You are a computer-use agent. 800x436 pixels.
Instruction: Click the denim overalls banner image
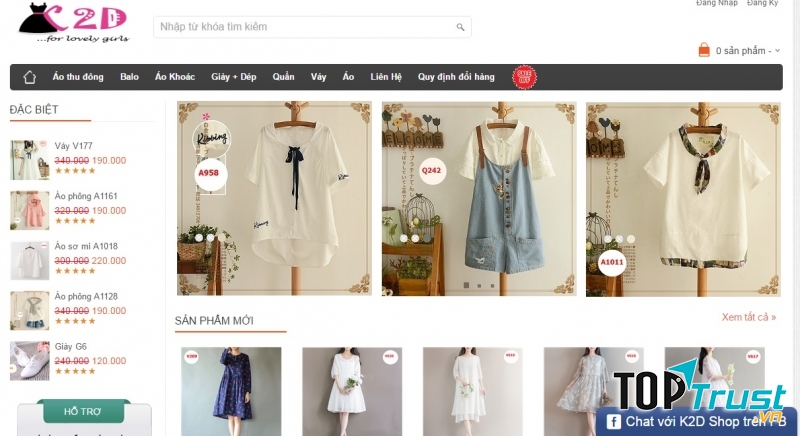click(x=478, y=198)
